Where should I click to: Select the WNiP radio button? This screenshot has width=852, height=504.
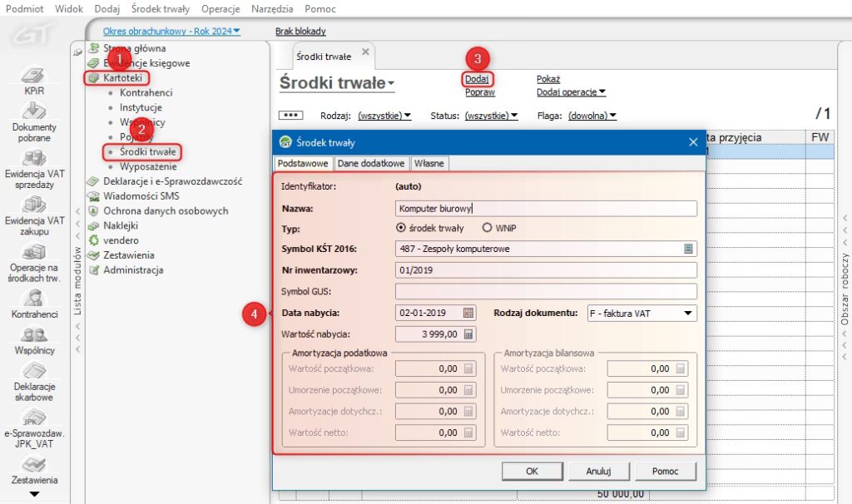pos(488,227)
